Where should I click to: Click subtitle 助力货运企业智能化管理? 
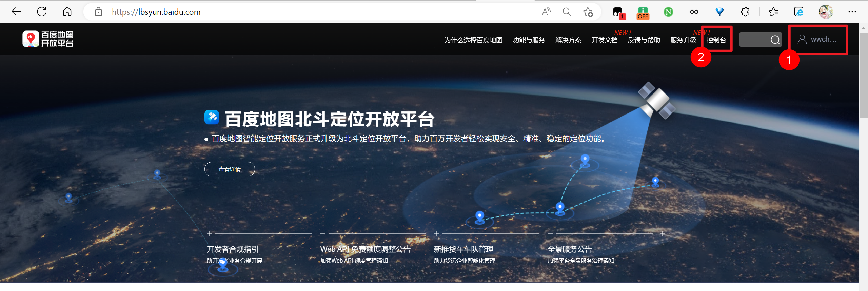(x=465, y=261)
